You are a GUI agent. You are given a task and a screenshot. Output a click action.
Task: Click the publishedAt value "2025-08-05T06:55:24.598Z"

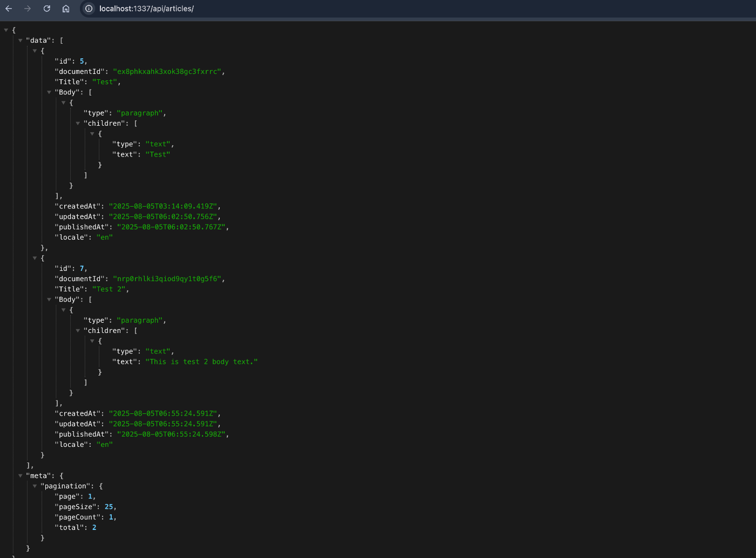click(x=171, y=434)
